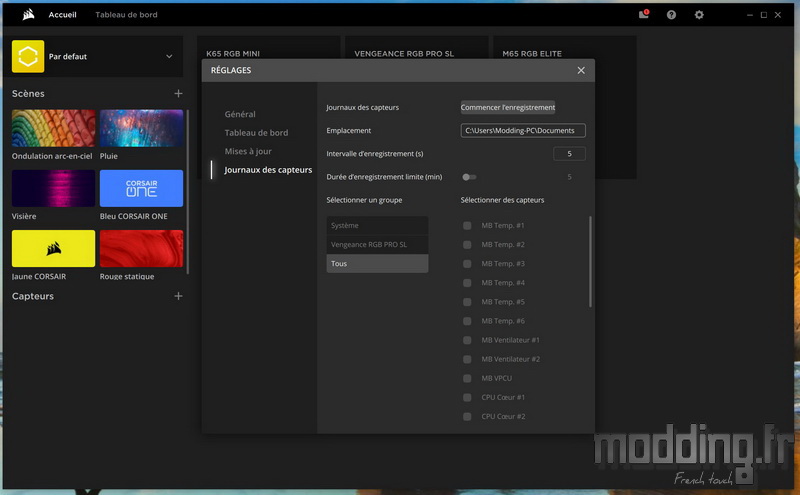This screenshot has height=495, width=800.
Task: Click Commencer l'enregistrement button
Action: (x=508, y=107)
